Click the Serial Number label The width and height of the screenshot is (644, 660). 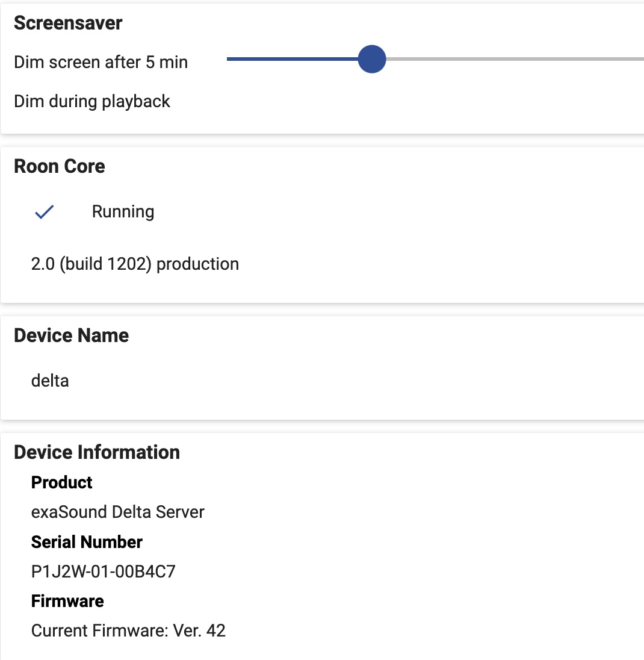(x=87, y=542)
